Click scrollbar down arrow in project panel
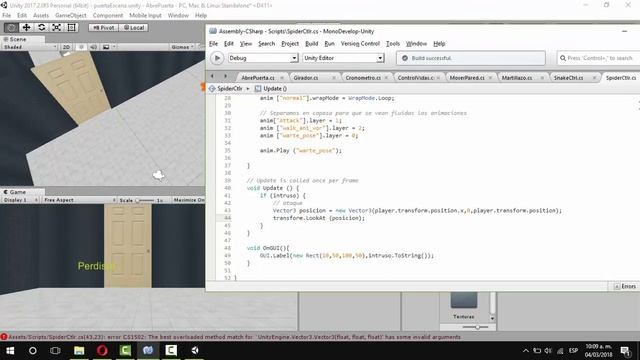This screenshot has width=640, height=360. click(x=492, y=318)
